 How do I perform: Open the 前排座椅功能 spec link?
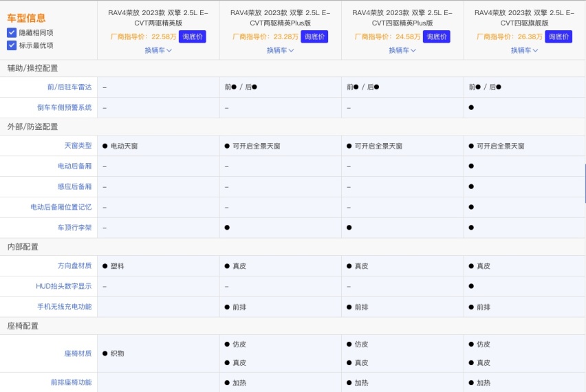click(x=71, y=382)
